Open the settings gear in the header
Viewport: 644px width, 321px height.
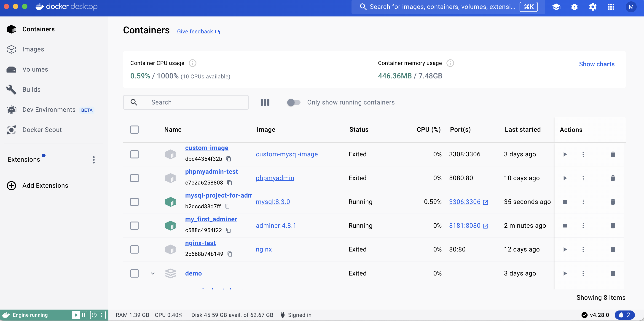[593, 7]
